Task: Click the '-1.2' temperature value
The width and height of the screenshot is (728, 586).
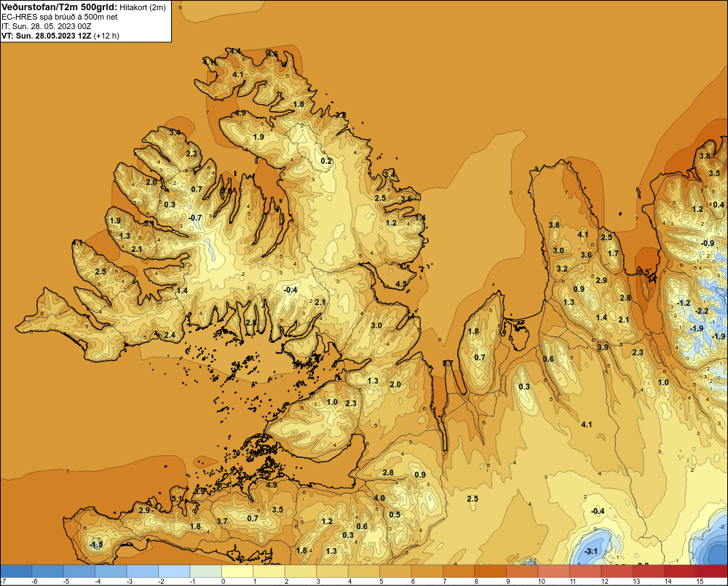Action: click(684, 304)
